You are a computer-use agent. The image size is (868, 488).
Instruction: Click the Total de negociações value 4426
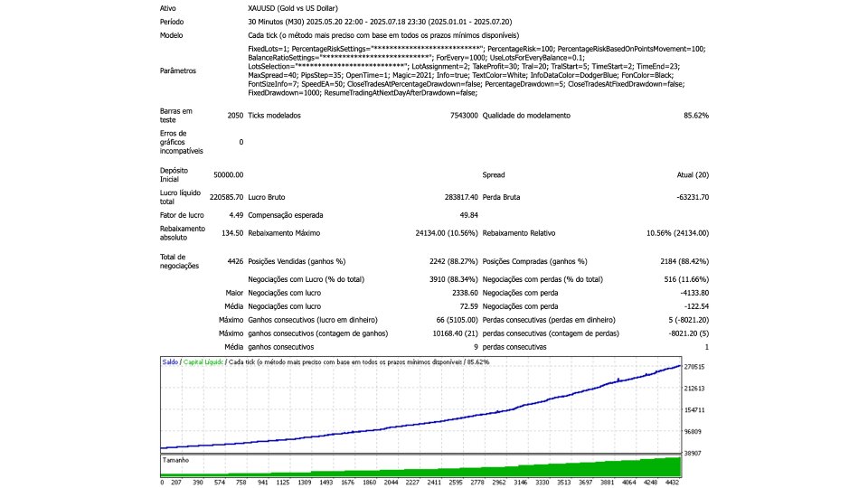point(234,261)
